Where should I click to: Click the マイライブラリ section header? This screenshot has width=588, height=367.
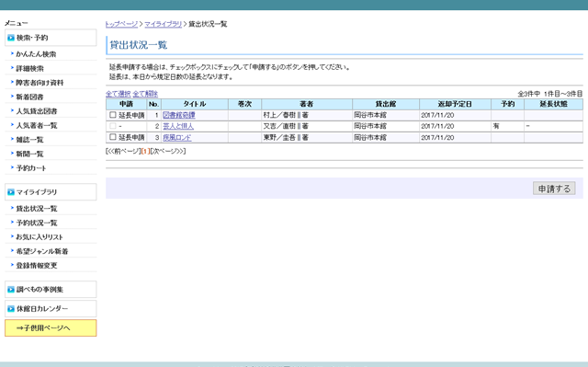[51, 192]
